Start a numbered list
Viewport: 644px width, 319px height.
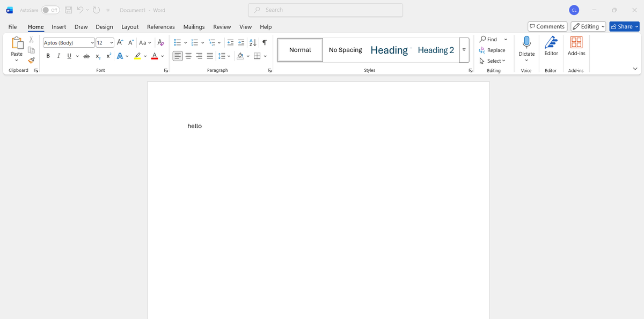195,42
